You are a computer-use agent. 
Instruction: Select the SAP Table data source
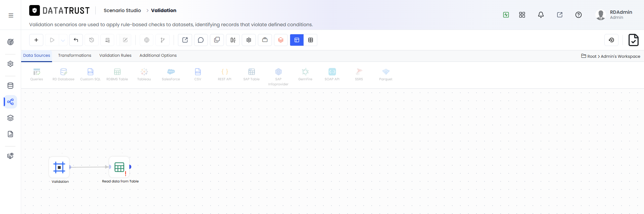point(251,75)
